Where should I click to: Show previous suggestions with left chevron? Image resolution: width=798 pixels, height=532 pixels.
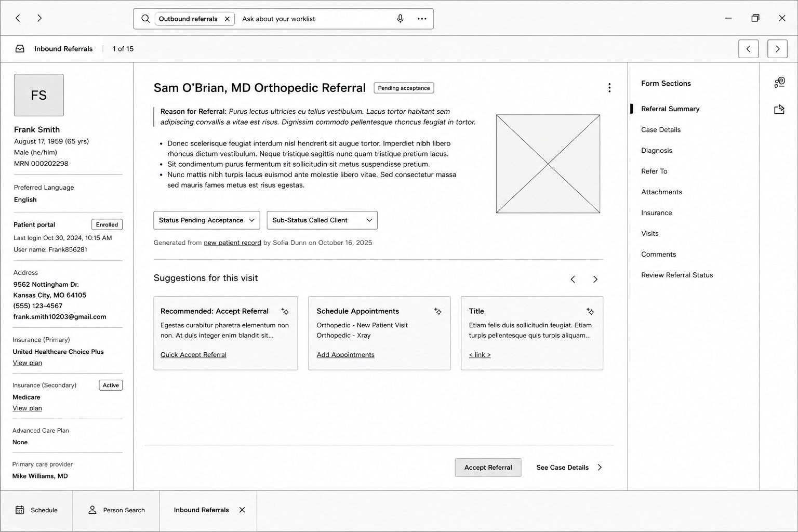click(573, 280)
